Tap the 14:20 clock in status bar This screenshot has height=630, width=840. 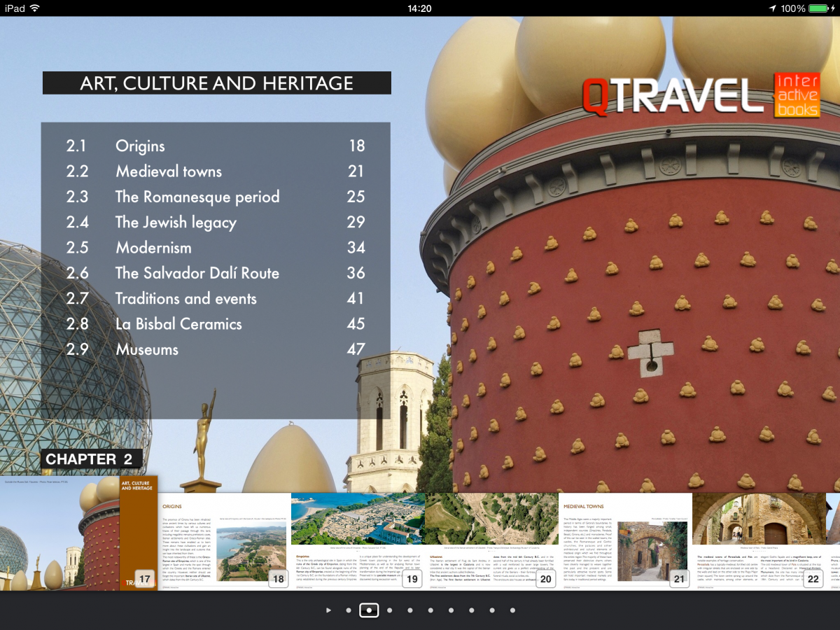(x=419, y=8)
